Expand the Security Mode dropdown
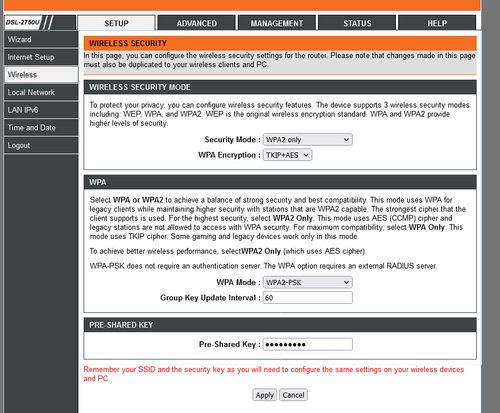500x413 pixels. pos(308,140)
